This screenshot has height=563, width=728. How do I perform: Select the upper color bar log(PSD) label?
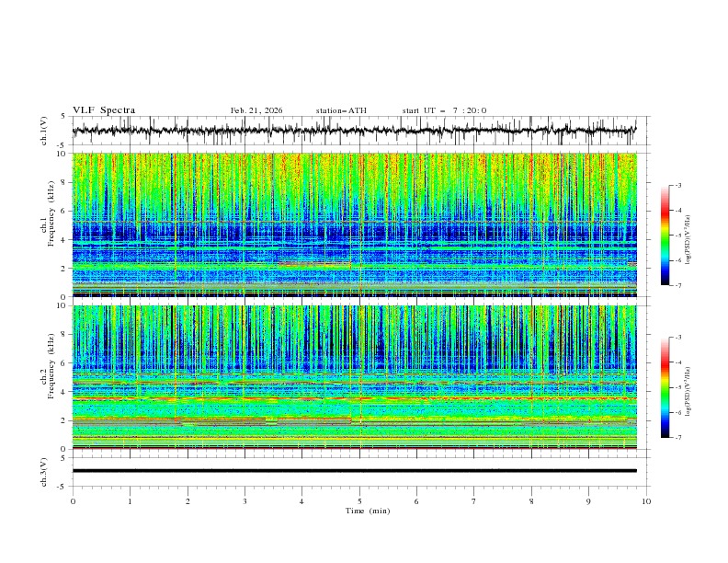point(688,240)
